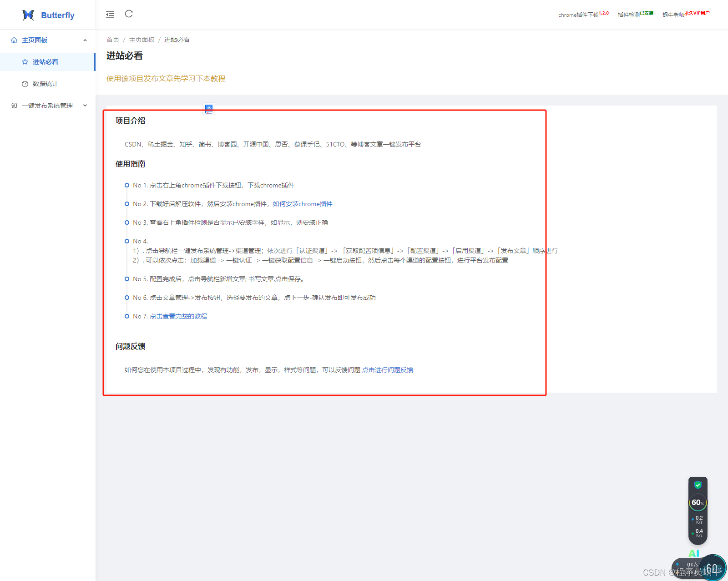Click the AI label at bottom right
728x581 pixels.
coord(694,553)
